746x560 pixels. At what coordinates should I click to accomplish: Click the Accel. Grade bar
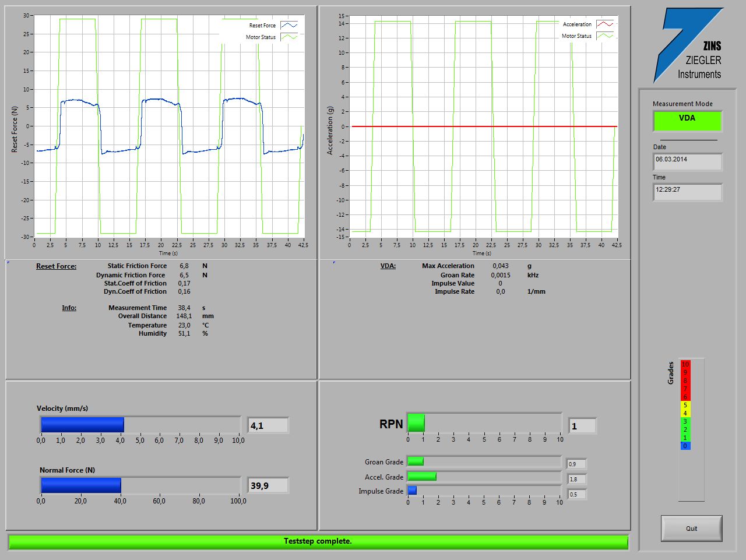pyautogui.click(x=484, y=477)
